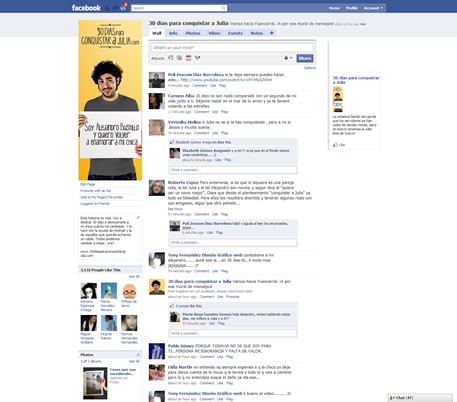The width and height of the screenshot is (457, 402).
Task: Click See All in People Like This box
Action: tap(134, 276)
